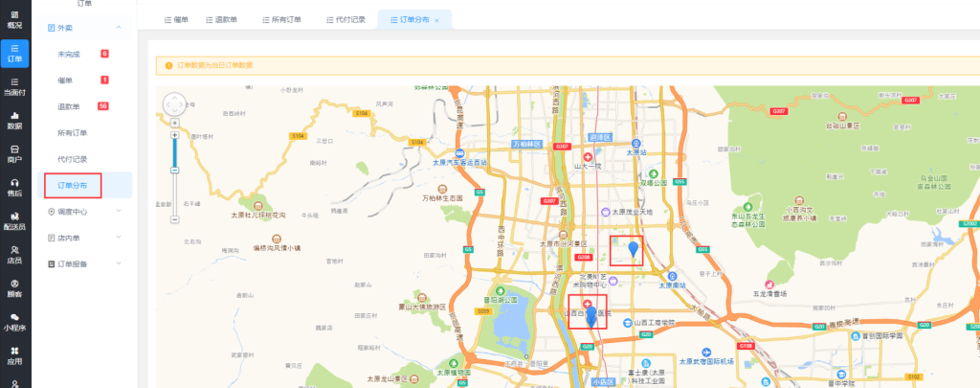980x388 pixels.
Task: Open the 概况 overview icon in sidebar
Action: click(x=15, y=18)
